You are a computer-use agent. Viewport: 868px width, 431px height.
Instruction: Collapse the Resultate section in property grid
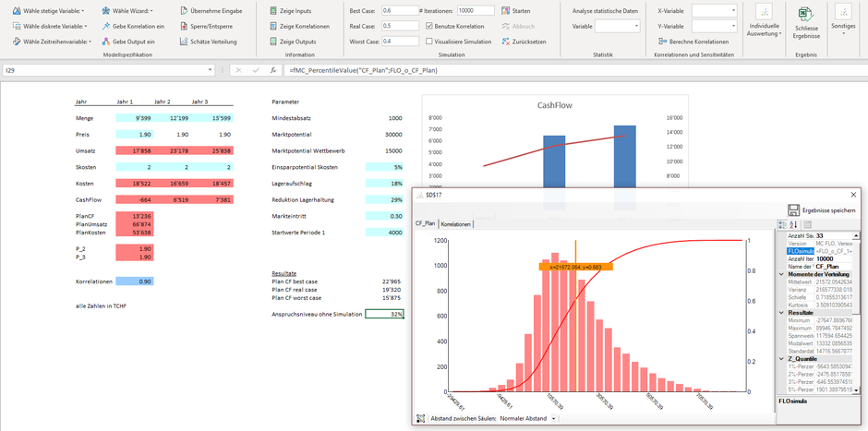[x=781, y=313]
